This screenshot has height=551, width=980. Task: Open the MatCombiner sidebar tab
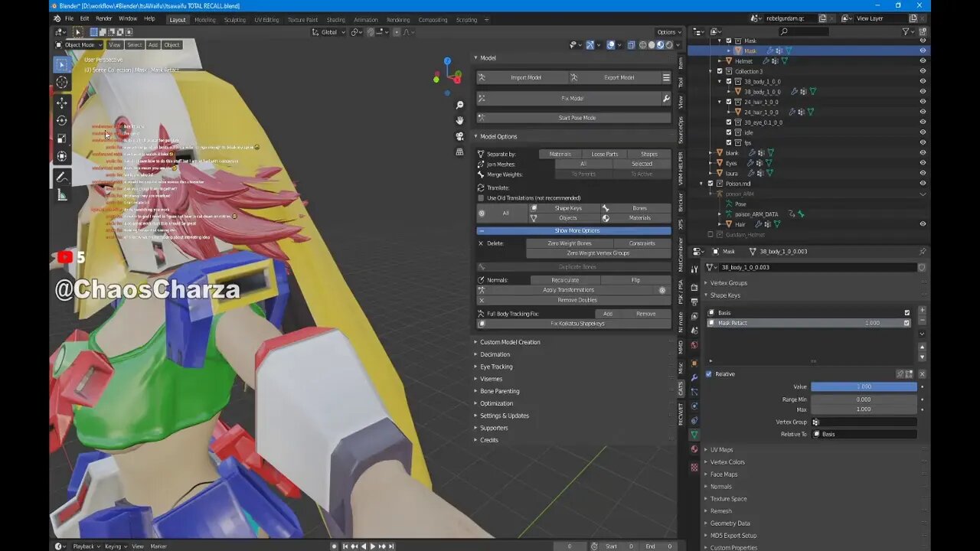pyautogui.click(x=681, y=254)
